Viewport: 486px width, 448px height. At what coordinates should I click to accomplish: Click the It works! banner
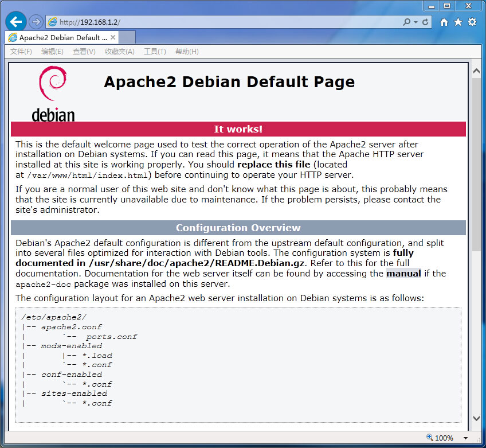(x=238, y=129)
